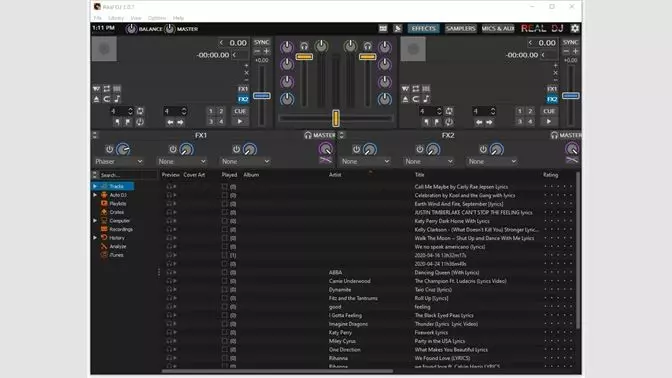The image size is (672, 378).
Task: Click the FX1 headphone MASTER icon
Action: tap(308, 135)
